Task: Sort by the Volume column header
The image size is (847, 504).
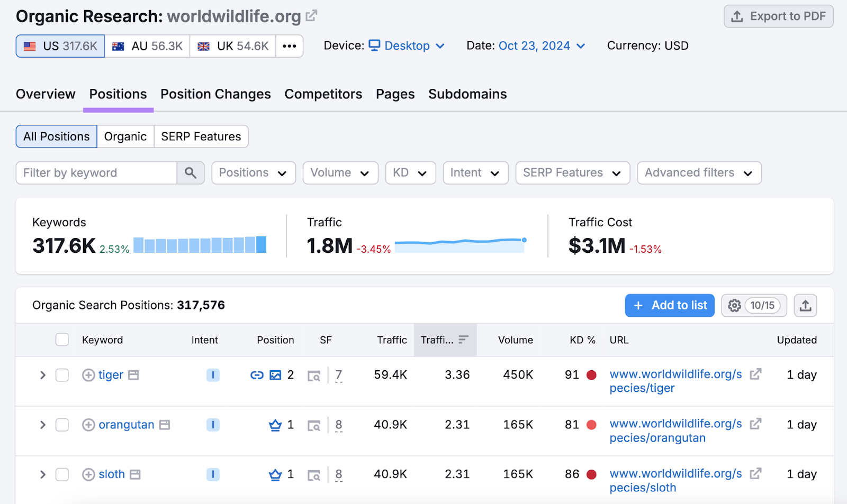Action: point(515,340)
